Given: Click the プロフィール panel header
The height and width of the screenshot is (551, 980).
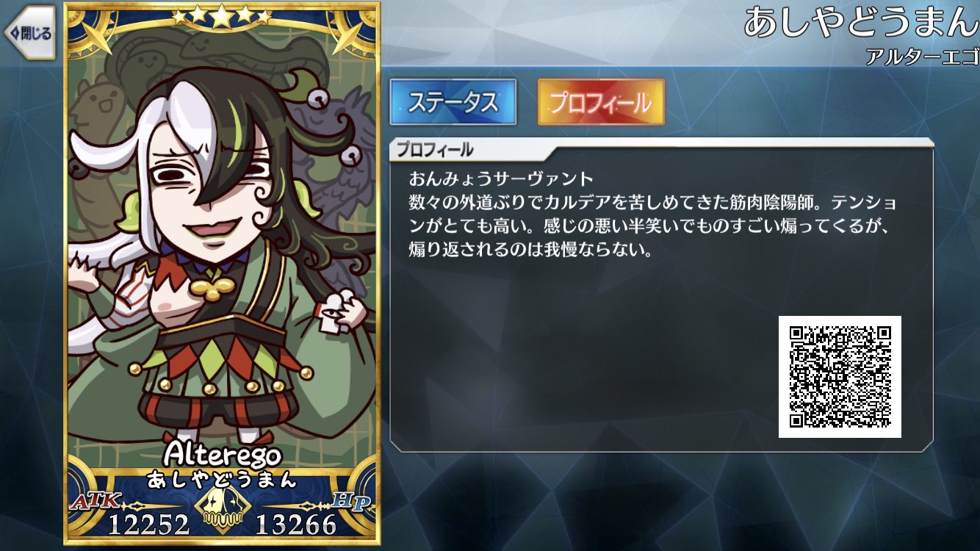Looking at the screenshot, I should pos(435,150).
